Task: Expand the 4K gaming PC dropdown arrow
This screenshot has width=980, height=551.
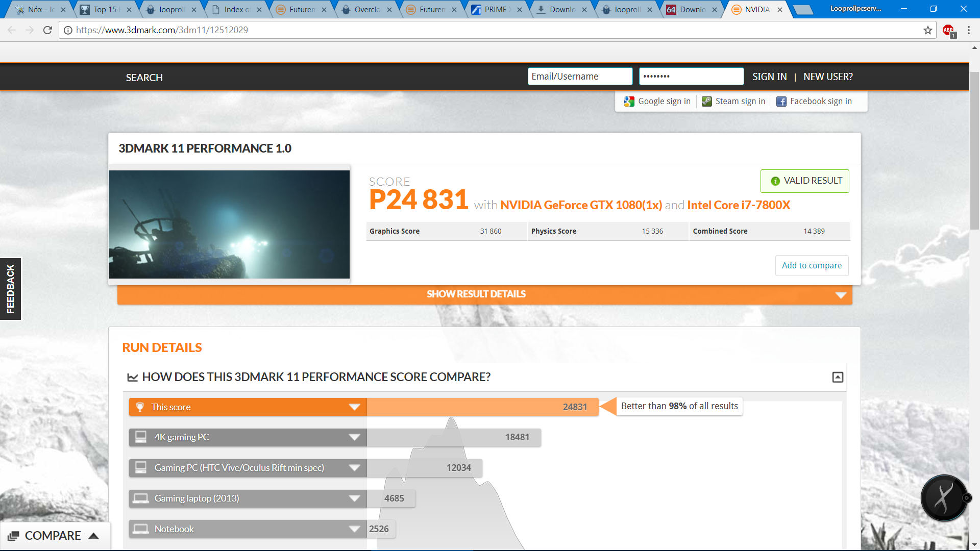Action: (x=354, y=437)
